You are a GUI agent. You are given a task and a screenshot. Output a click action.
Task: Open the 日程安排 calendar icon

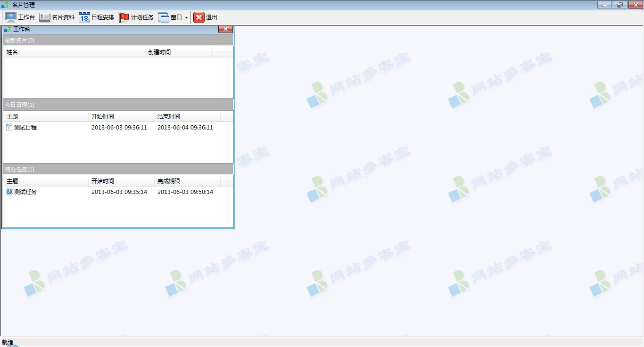point(84,17)
